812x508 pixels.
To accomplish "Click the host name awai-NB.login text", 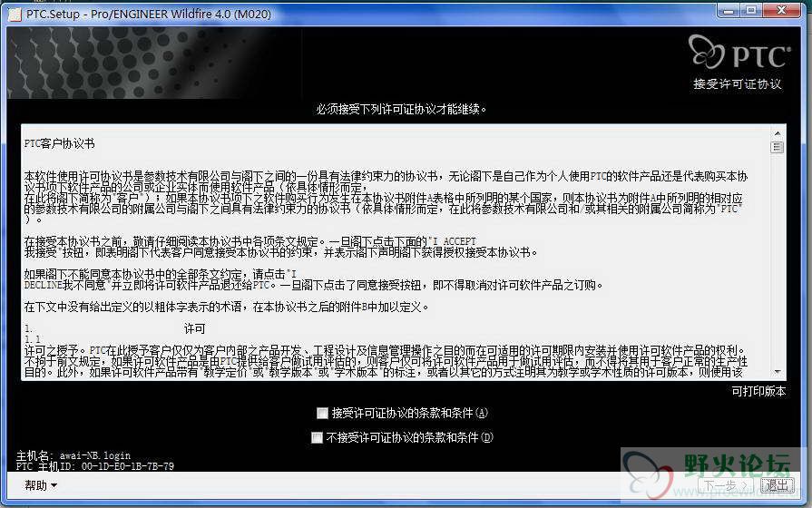I will click(x=94, y=455).
